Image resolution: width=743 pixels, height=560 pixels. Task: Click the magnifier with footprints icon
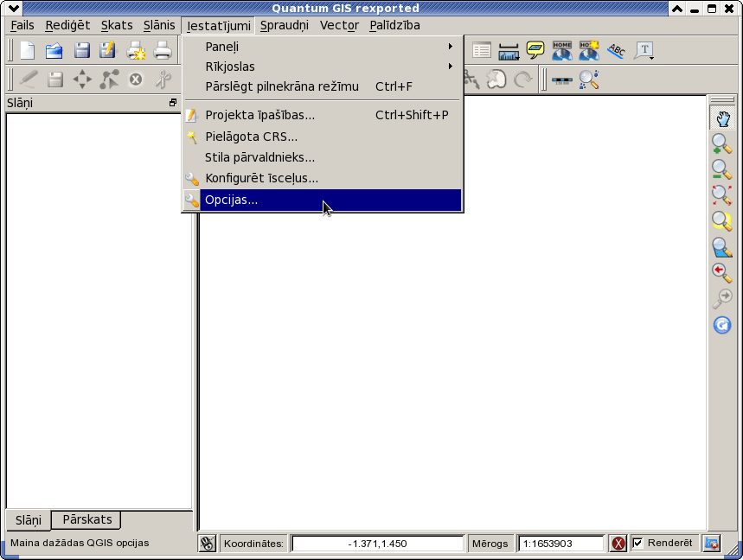point(589,80)
